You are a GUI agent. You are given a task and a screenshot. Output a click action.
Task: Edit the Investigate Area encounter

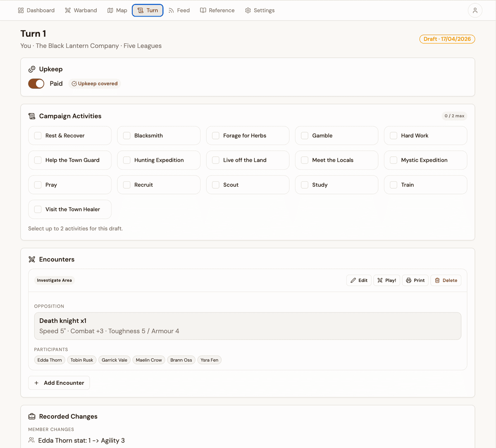[359, 280]
